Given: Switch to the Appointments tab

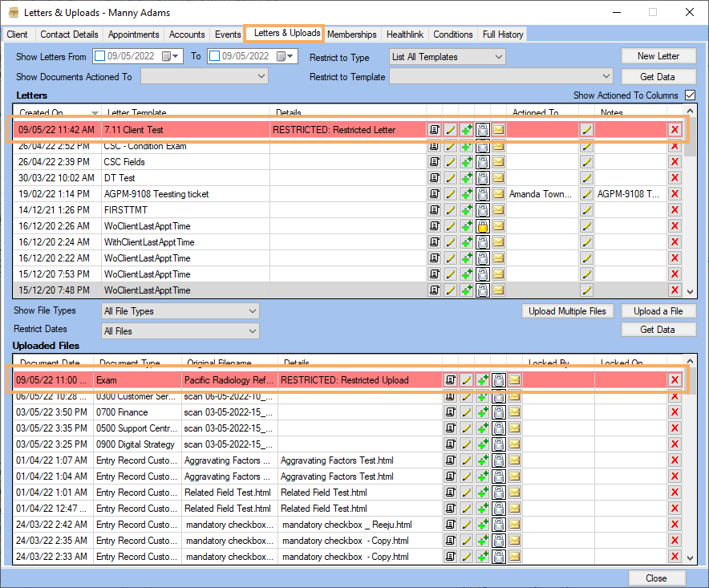Looking at the screenshot, I should [133, 34].
